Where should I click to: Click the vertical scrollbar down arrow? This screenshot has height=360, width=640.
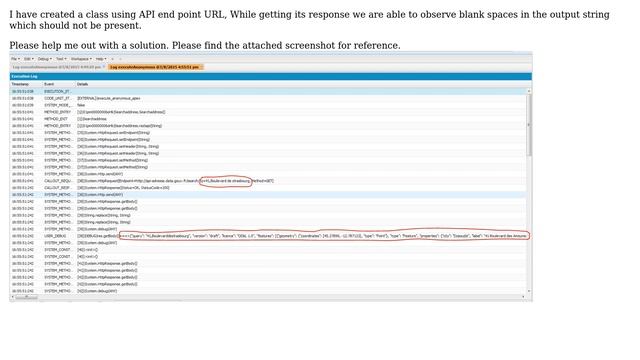tap(529, 291)
